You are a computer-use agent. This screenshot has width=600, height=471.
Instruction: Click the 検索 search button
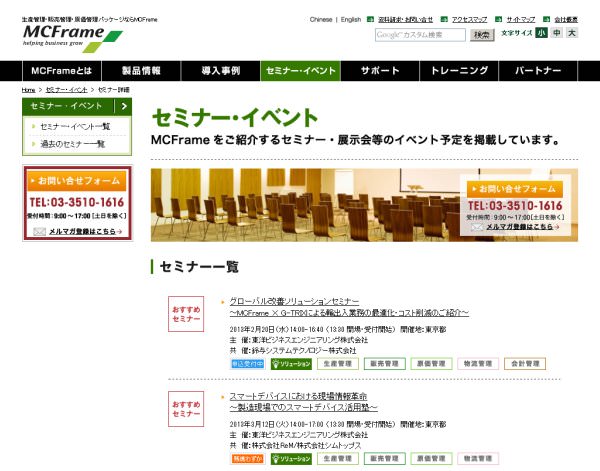(482, 35)
